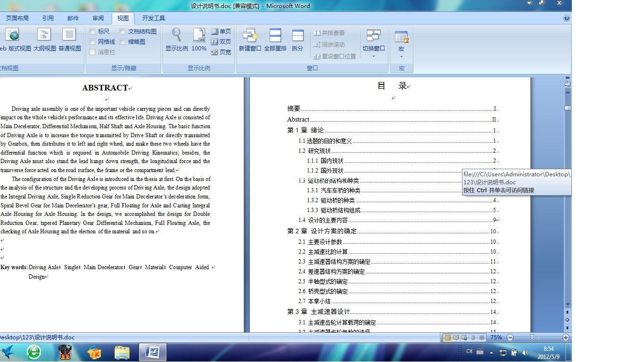Screen dimensions: 644x362
Task: Click 第 3 章 主减速器设计 contents entry
Action: 393,312
